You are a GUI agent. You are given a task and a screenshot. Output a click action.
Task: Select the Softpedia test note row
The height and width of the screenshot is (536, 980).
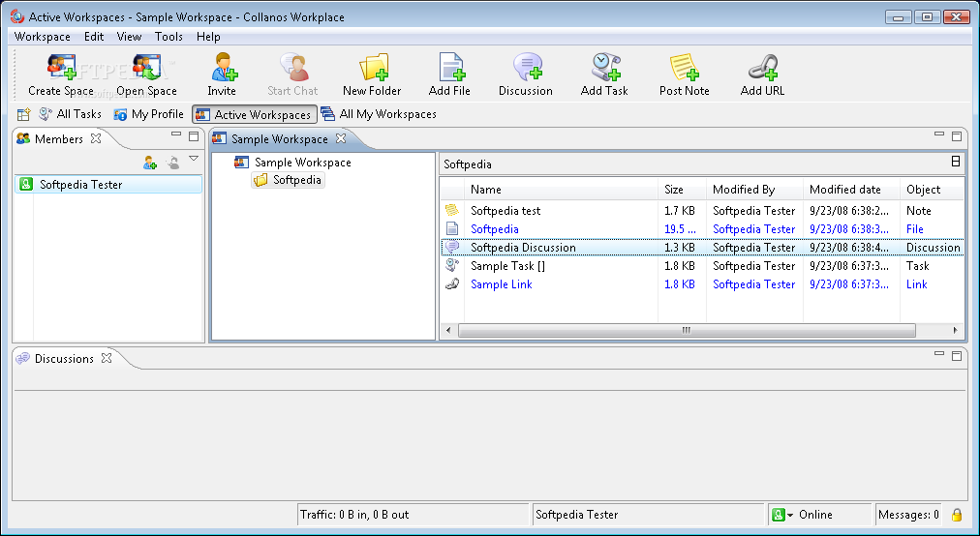tap(702, 211)
